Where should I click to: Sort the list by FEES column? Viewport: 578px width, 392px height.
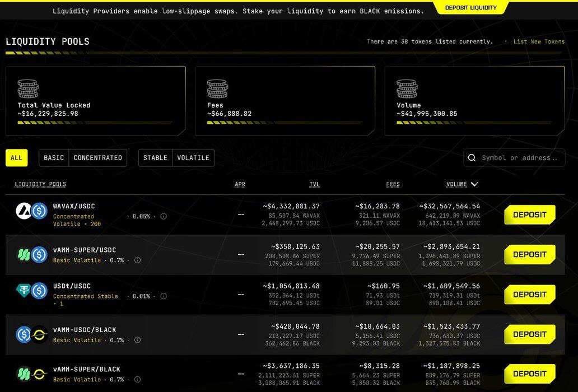pyautogui.click(x=393, y=184)
